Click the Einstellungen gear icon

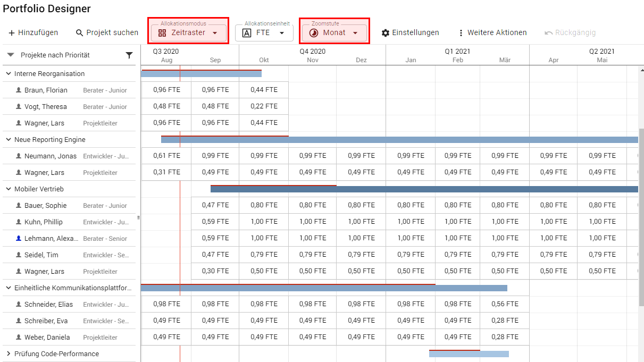coord(386,33)
